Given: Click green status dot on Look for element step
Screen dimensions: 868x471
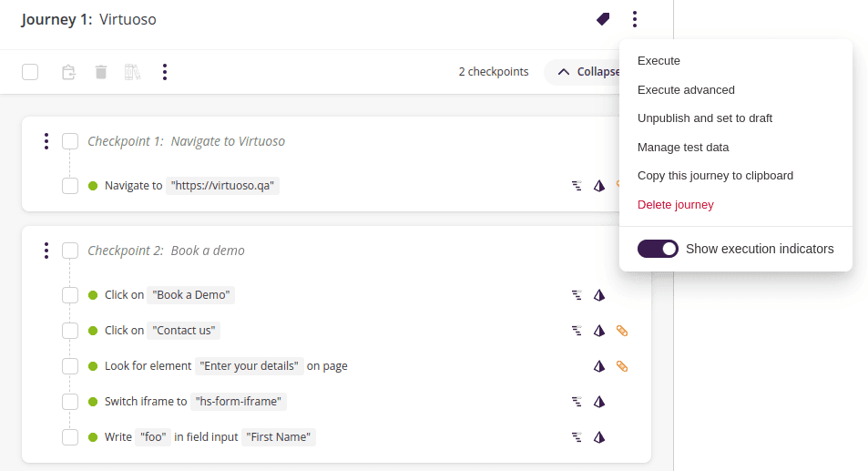Looking at the screenshot, I should click(x=93, y=366).
